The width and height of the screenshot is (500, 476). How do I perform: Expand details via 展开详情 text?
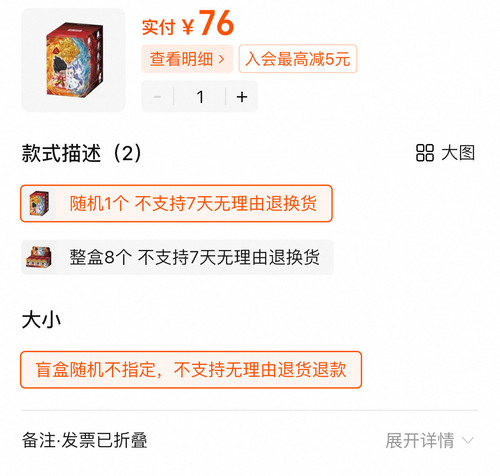point(420,441)
